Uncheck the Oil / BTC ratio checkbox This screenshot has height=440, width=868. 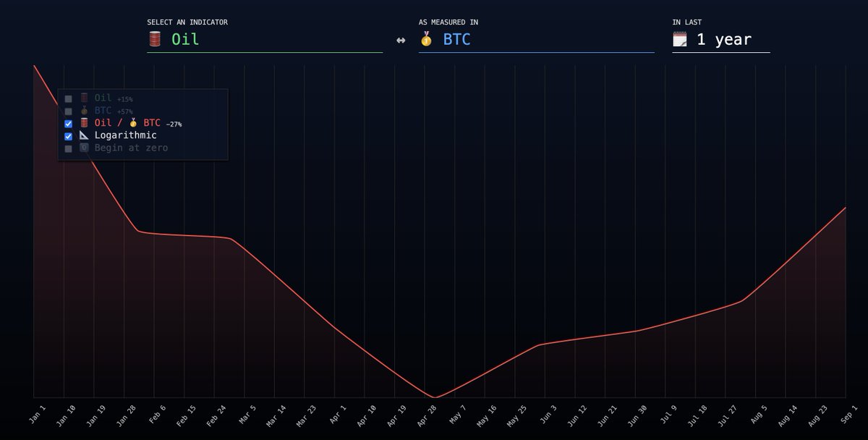68,124
